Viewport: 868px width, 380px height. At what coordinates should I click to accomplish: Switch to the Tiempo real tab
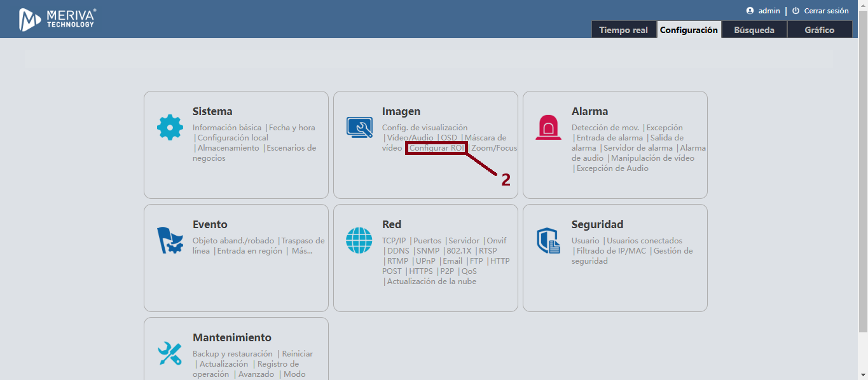point(623,30)
